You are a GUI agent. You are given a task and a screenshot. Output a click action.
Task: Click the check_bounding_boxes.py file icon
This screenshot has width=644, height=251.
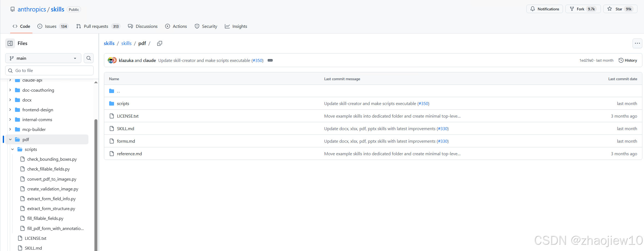point(23,159)
